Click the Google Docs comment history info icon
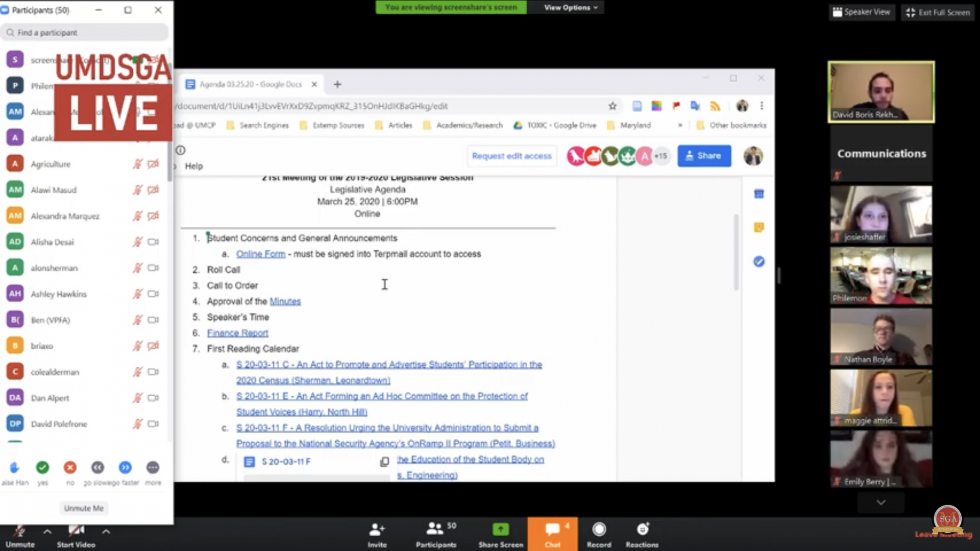 tap(180, 150)
